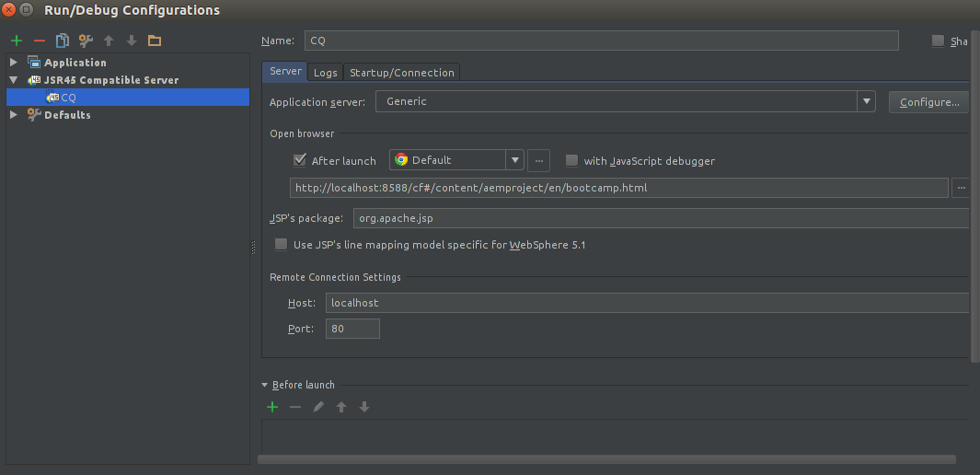Remove selected configuration with red minus
This screenshot has height=475, width=980.
(40, 41)
